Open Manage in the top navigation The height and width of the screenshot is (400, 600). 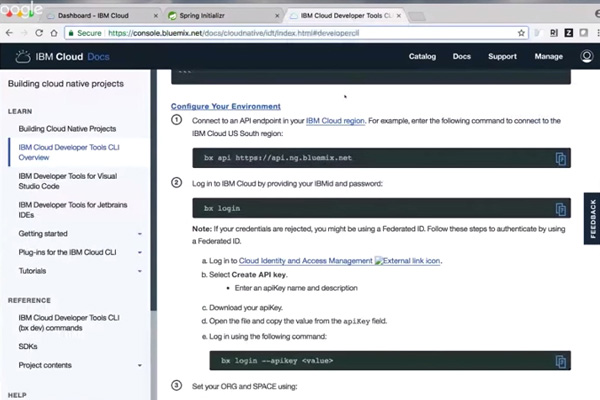[x=548, y=56]
